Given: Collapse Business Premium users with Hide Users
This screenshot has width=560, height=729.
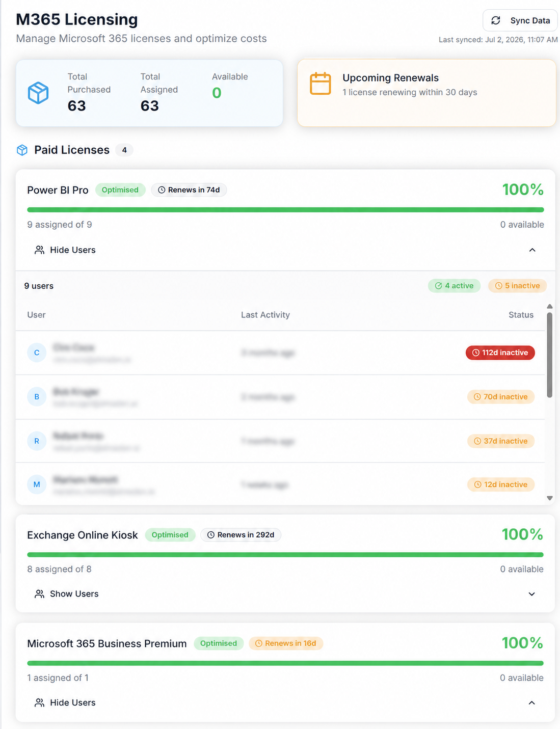Looking at the screenshot, I should tap(285, 703).
